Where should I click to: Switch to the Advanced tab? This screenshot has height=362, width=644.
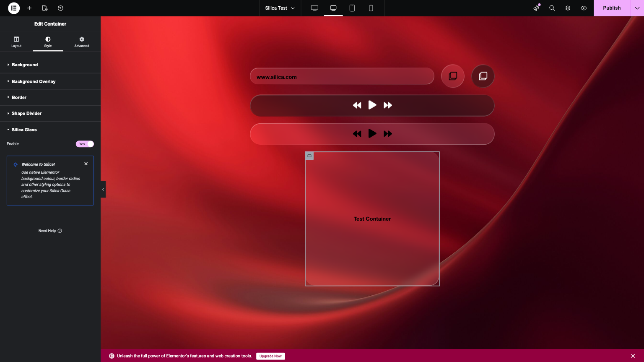tap(81, 42)
